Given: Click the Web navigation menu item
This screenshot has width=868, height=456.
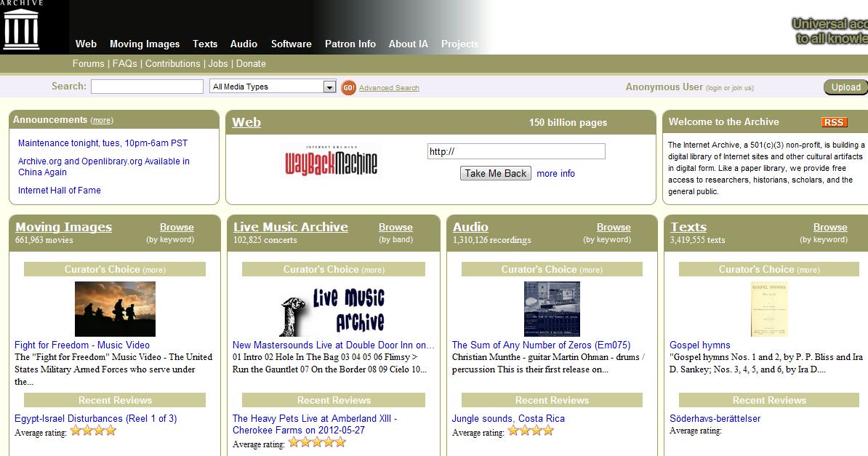Looking at the screenshot, I should tap(86, 44).
